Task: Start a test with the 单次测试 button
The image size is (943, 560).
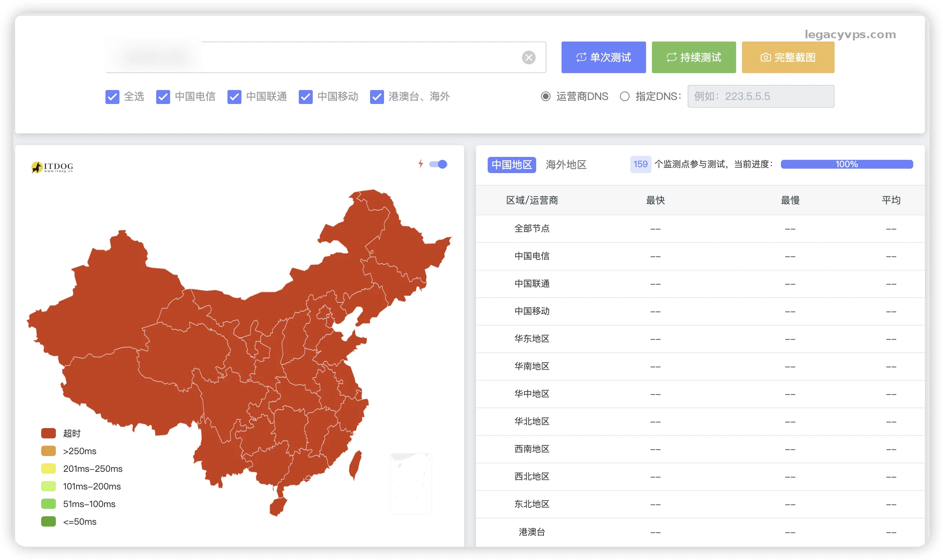Action: coord(603,57)
